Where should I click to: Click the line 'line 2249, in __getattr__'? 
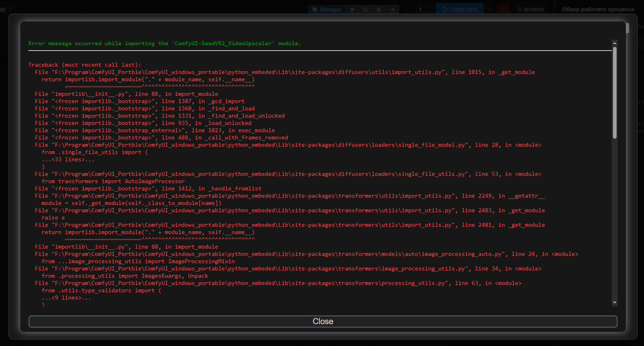coord(290,196)
